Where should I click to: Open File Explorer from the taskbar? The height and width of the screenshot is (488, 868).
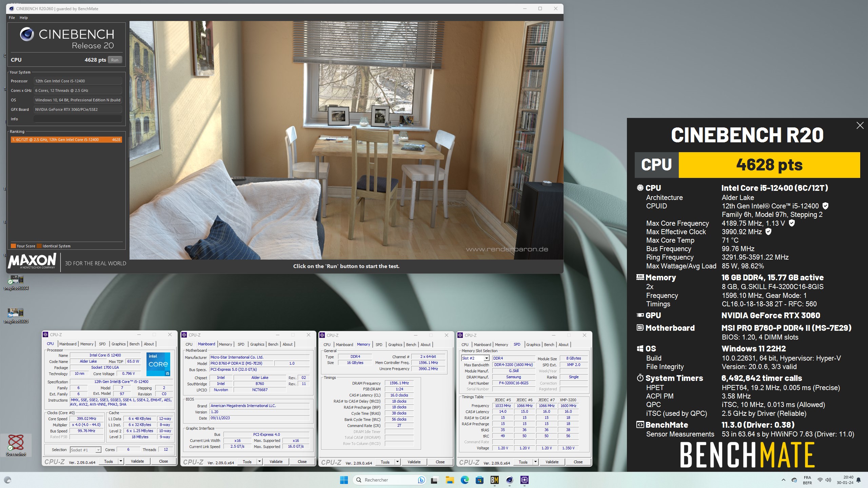coord(450,480)
